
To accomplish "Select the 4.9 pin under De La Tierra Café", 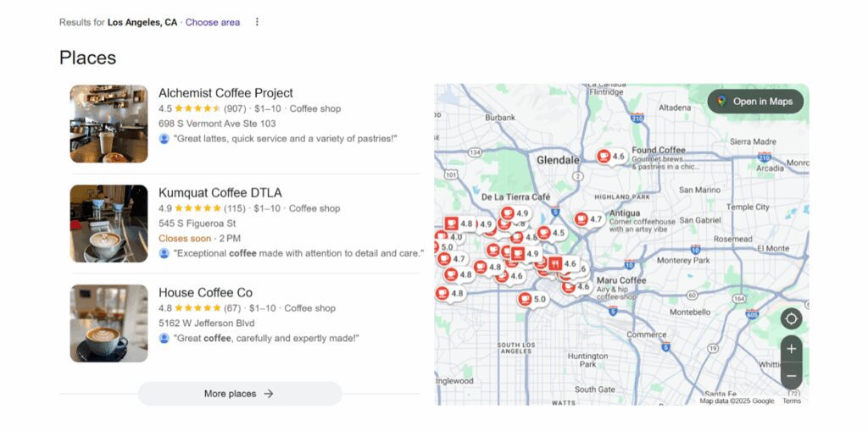I will point(515,213).
